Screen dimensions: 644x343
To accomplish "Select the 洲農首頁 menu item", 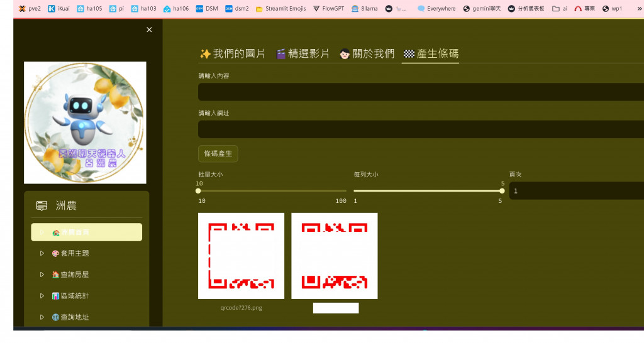I will tap(87, 232).
